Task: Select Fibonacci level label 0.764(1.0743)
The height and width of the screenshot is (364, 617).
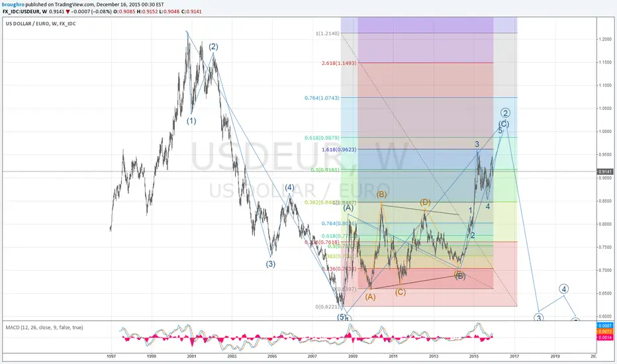Action: pos(322,97)
